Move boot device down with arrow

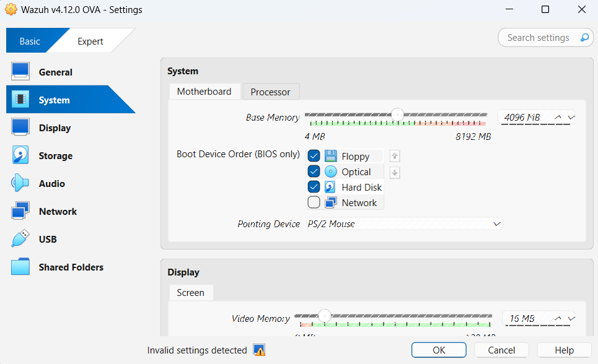pos(395,173)
